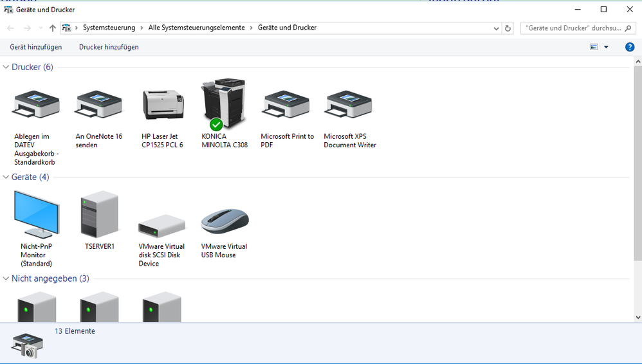Click the search magnifier icon
This screenshot has height=364, width=642.
[628, 28]
